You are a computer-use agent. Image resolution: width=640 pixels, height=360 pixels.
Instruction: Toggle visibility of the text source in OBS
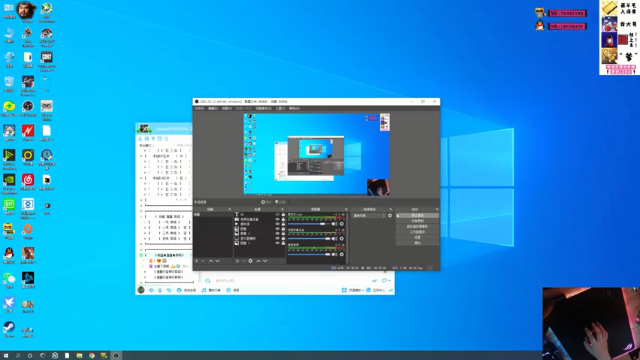click(278, 214)
